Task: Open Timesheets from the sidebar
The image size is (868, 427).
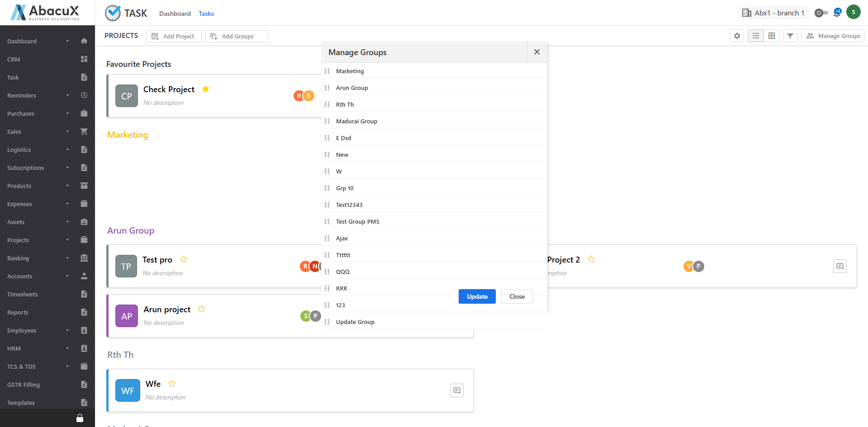Action: [23, 294]
